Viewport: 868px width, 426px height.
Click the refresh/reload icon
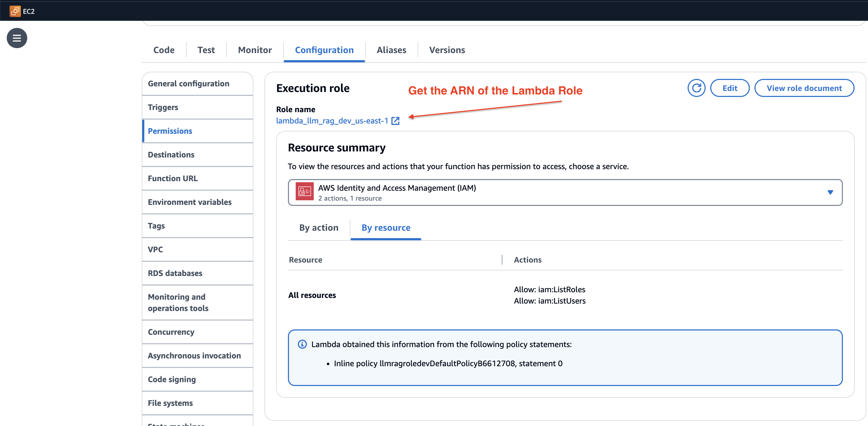(x=696, y=87)
